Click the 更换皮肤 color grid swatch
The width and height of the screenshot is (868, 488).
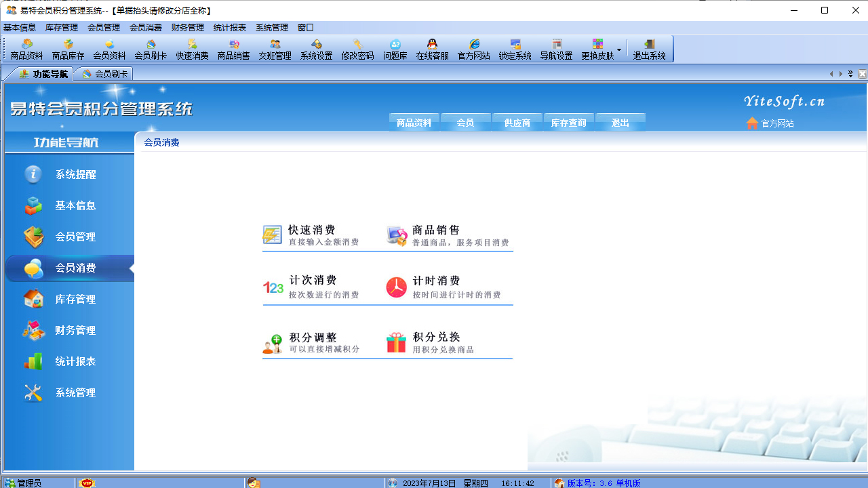(x=598, y=43)
